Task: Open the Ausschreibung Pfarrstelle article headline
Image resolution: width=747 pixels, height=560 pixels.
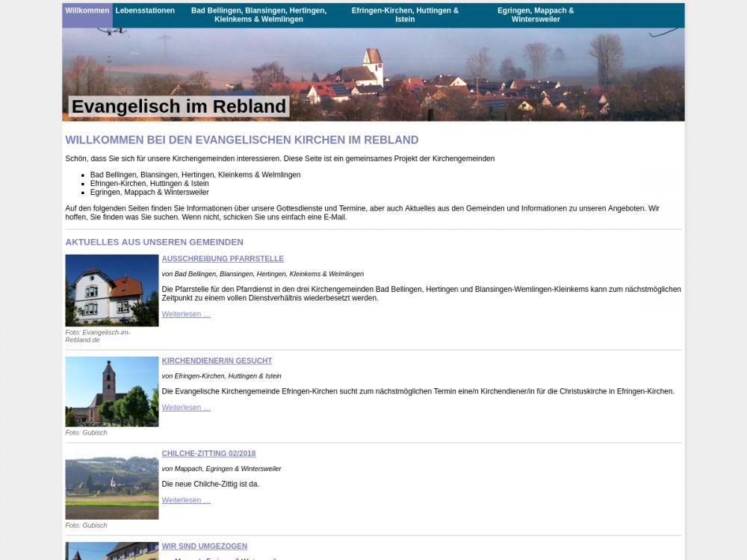Action: pyautogui.click(x=223, y=259)
